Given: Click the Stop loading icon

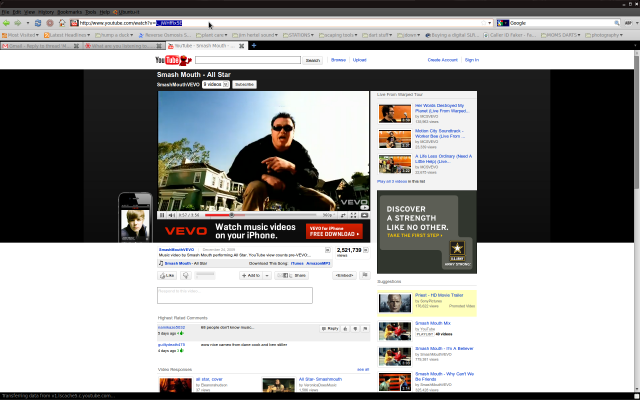Looking at the screenshot, I should point(50,23).
